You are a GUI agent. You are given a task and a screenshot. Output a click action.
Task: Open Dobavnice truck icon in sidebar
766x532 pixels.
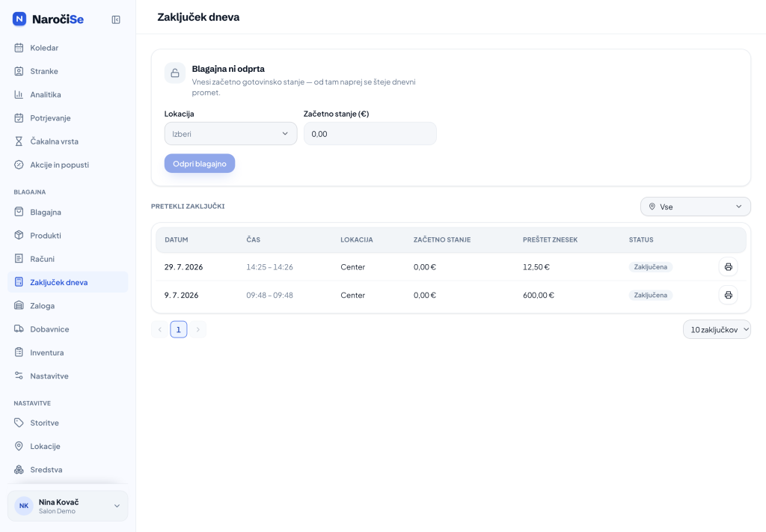tap(19, 329)
